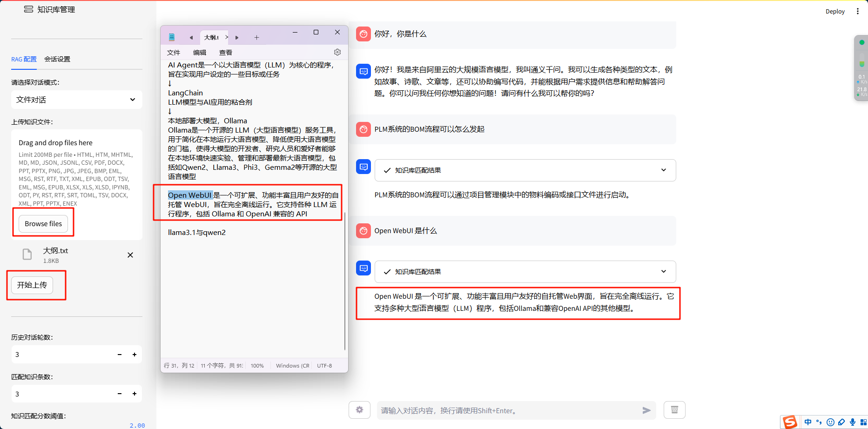Click the IME toolbox grid icon

coord(863,422)
